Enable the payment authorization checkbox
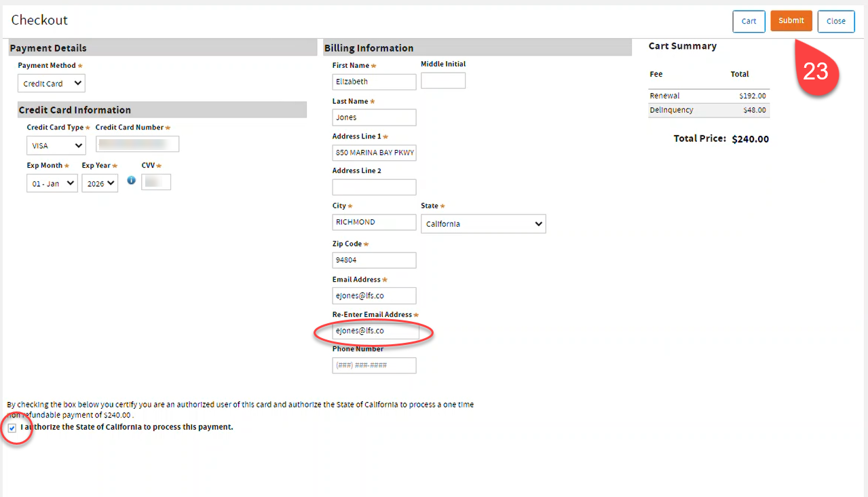This screenshot has height=497, width=868. (x=12, y=428)
